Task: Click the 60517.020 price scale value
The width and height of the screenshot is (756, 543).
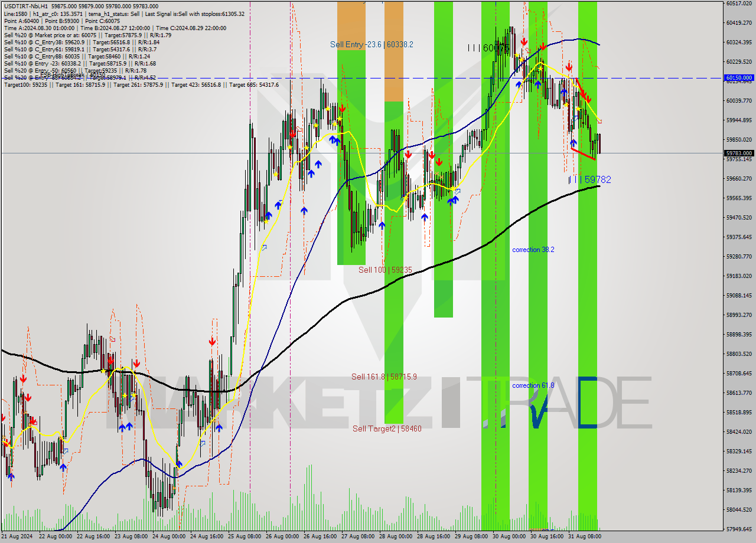Action: [x=739, y=4]
